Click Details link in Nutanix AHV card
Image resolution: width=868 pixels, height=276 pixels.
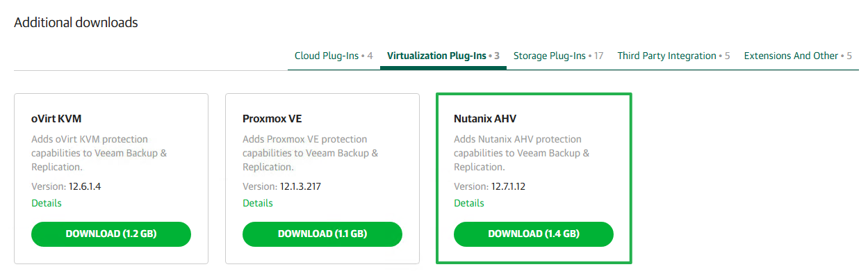[469, 203]
